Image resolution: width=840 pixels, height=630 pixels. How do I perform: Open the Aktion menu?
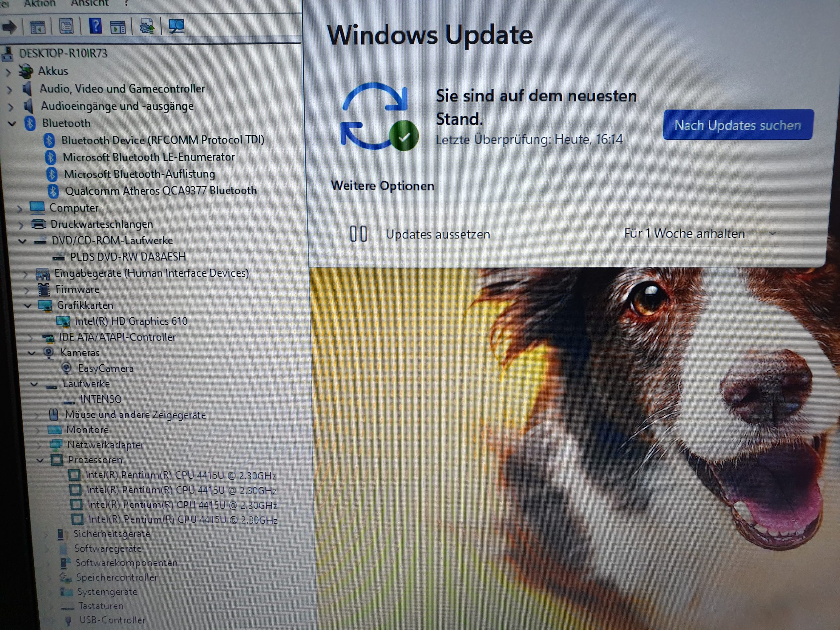tap(40, 4)
